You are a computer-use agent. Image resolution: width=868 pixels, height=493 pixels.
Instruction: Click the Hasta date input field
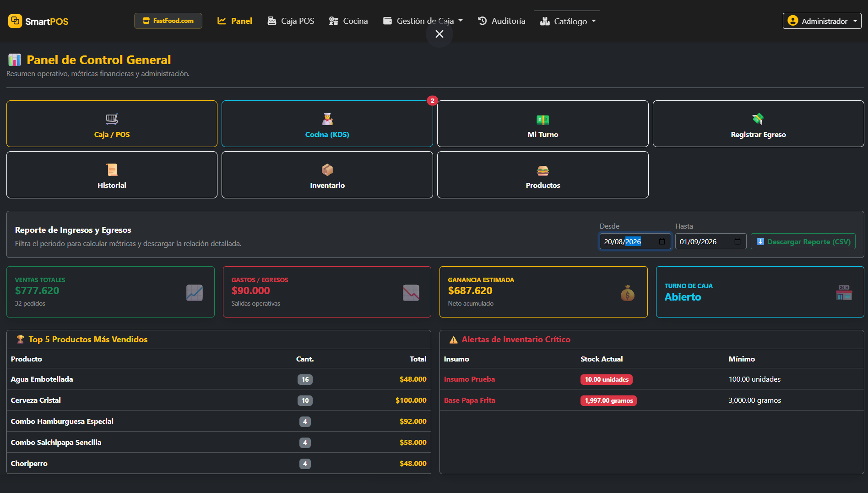[x=711, y=241]
